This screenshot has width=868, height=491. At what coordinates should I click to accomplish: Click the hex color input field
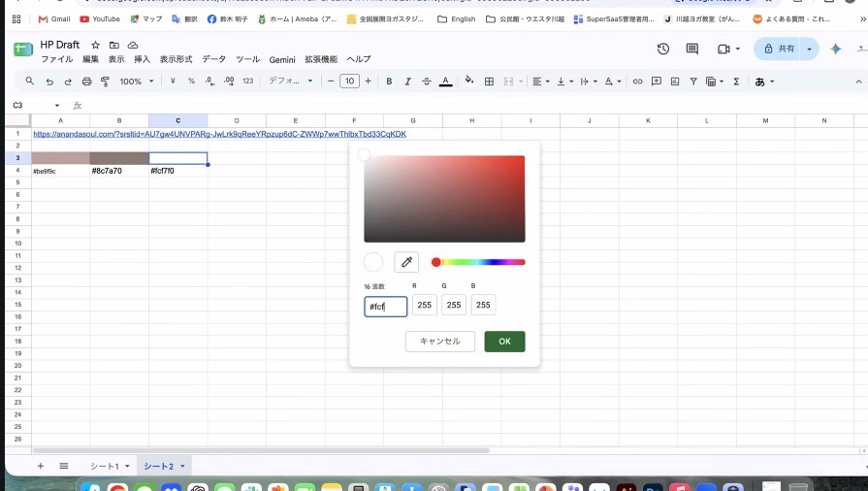click(x=386, y=307)
